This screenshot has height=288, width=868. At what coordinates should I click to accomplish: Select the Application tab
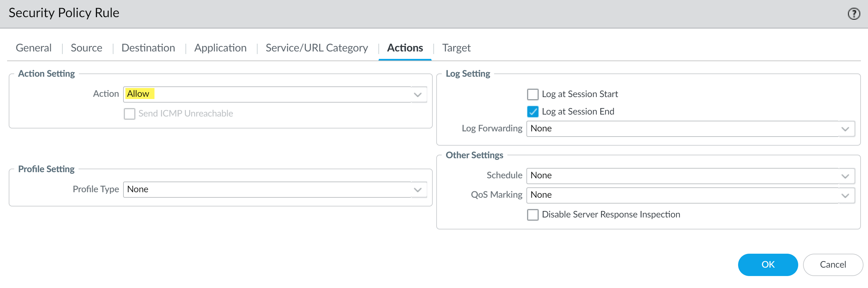pos(220,48)
